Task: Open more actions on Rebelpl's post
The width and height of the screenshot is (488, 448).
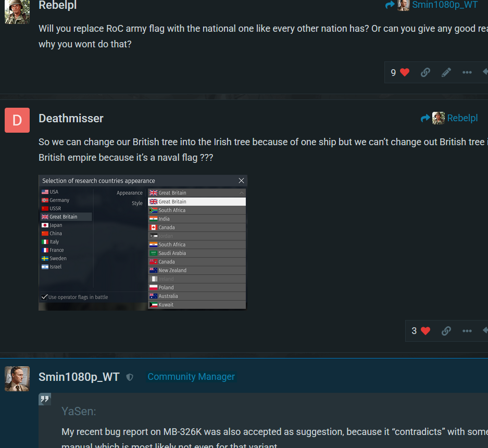Action: 467,72
